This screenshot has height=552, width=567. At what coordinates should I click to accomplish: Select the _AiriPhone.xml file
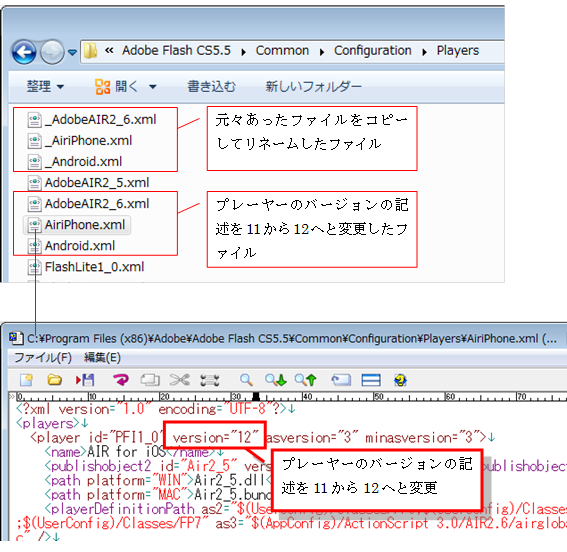[x=80, y=141]
